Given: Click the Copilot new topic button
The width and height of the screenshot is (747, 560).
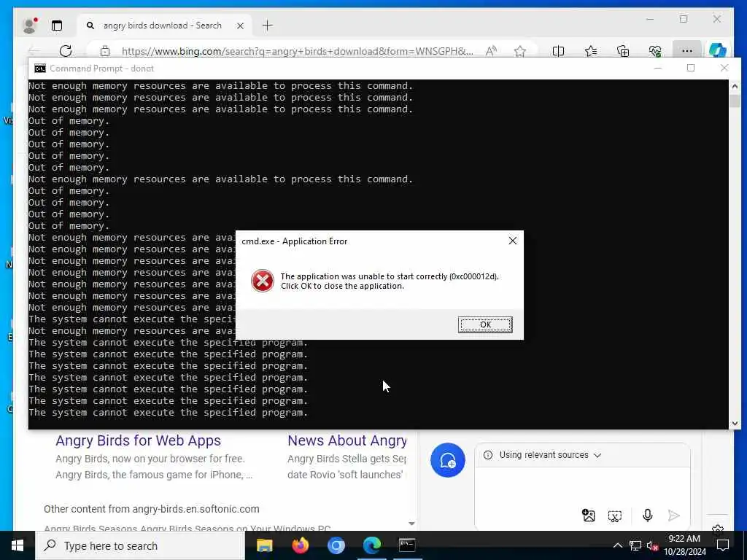Looking at the screenshot, I should tap(448, 460).
